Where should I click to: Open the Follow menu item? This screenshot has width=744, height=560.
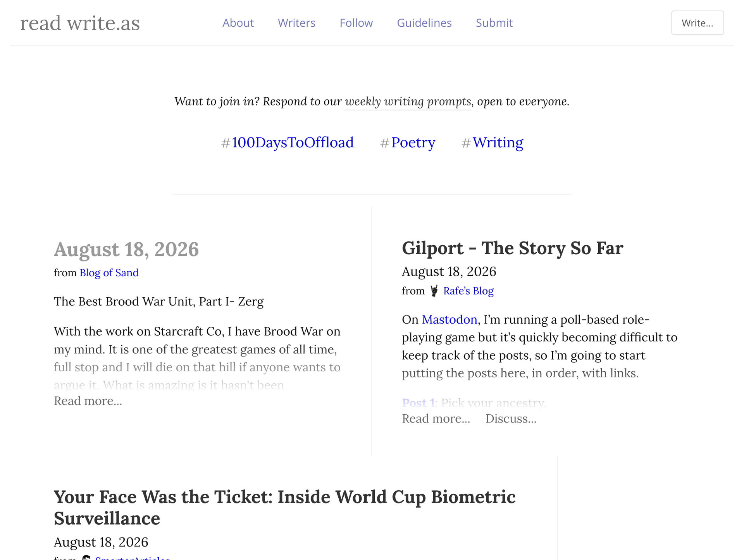click(356, 23)
